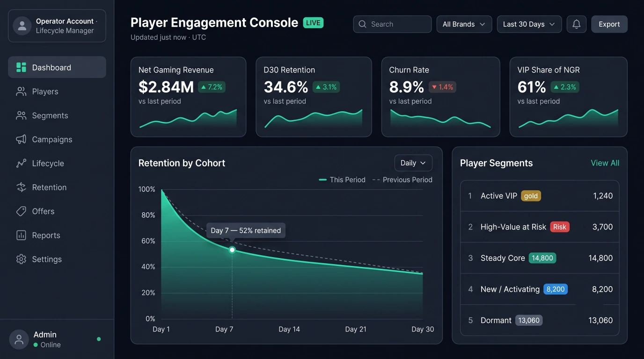Click the gray 13,060 tag on Dormant
The image size is (644, 359).
click(x=529, y=320)
